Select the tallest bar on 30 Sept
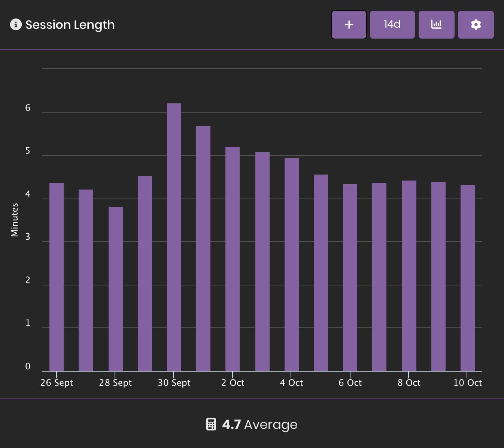 [x=174, y=237]
